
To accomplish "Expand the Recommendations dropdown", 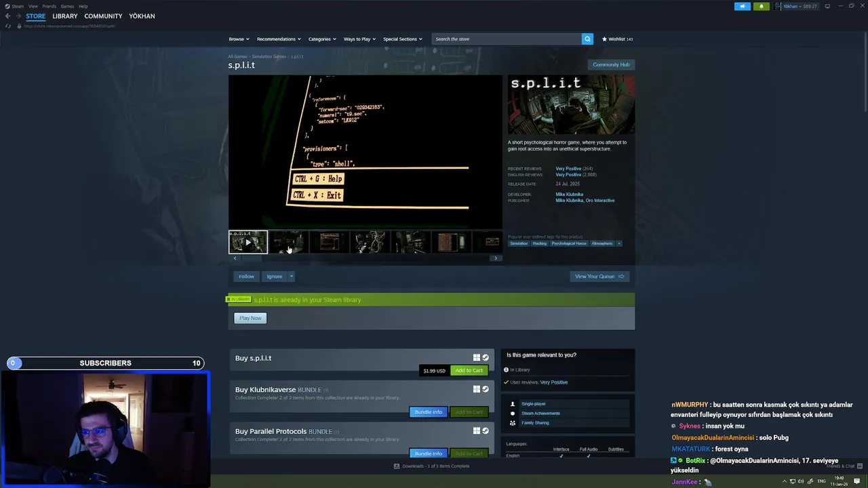I will (279, 39).
